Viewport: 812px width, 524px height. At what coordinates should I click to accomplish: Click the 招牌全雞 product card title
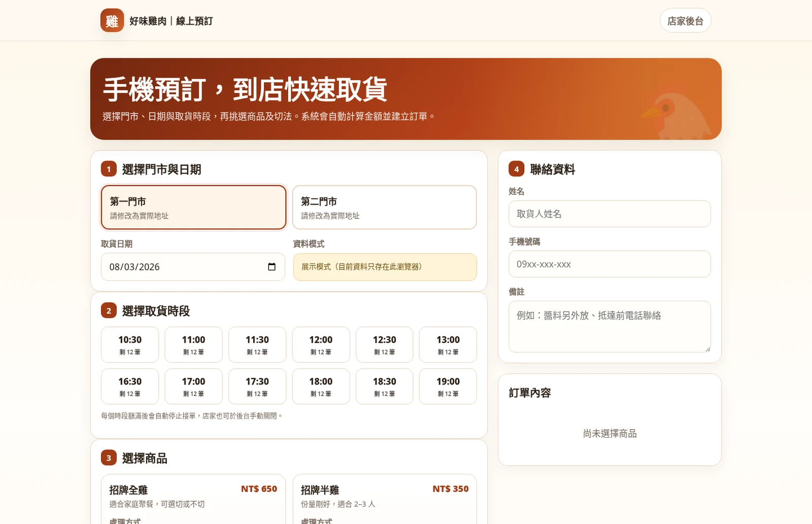(128, 490)
